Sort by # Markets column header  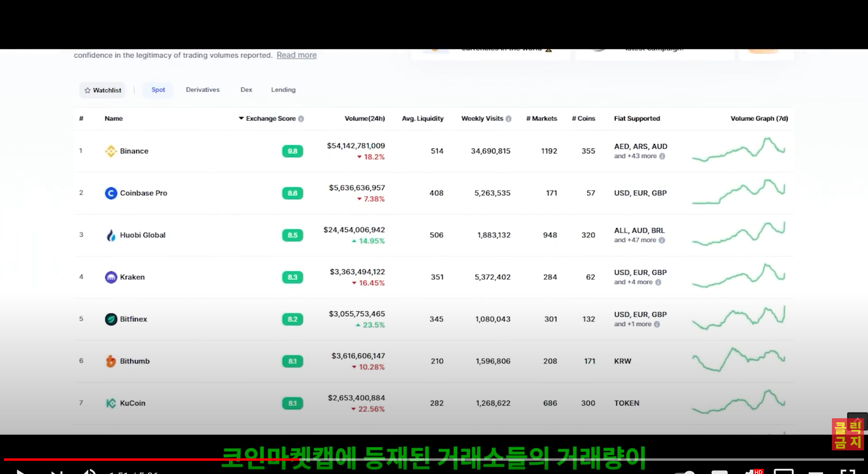pos(541,119)
